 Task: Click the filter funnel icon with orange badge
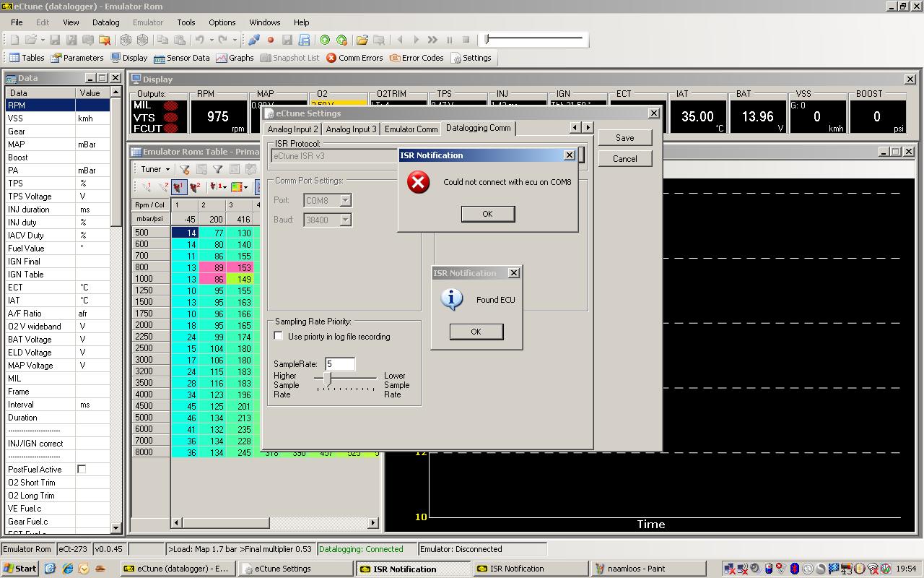click(x=185, y=169)
